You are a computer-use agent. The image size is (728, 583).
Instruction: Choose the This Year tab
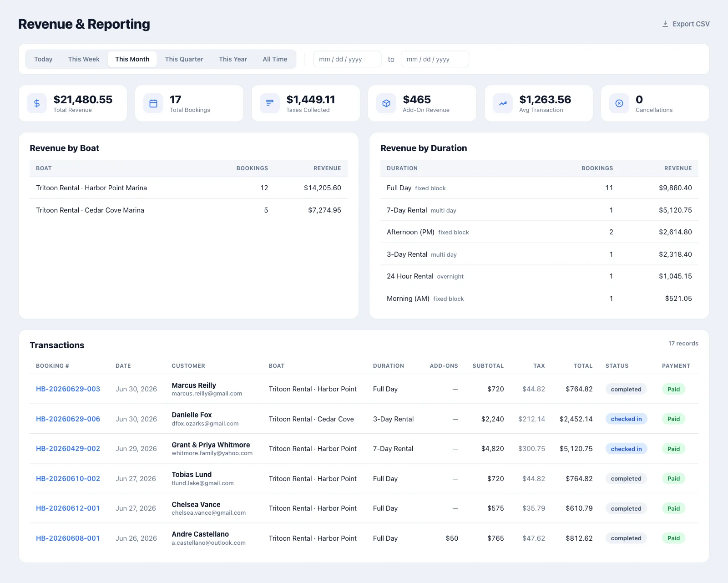233,59
